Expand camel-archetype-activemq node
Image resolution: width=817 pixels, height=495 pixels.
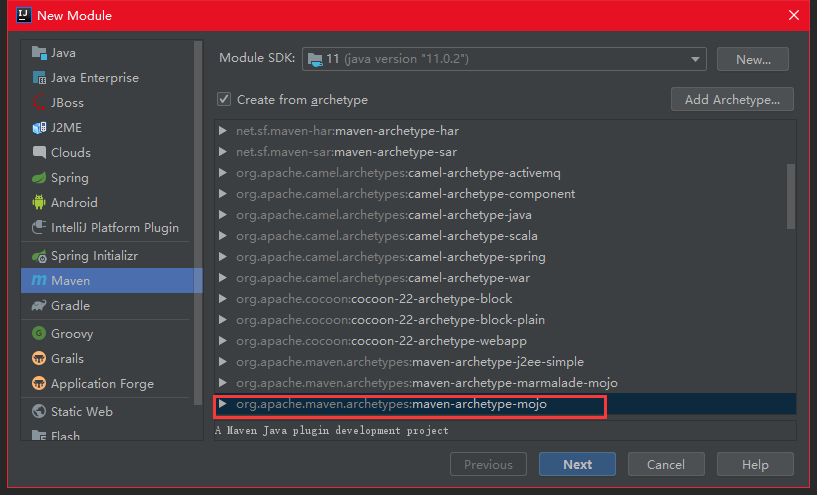tap(223, 172)
